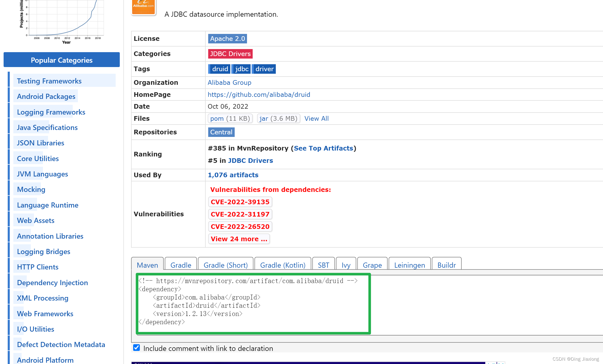Open I/O Utilities category

[x=36, y=329]
